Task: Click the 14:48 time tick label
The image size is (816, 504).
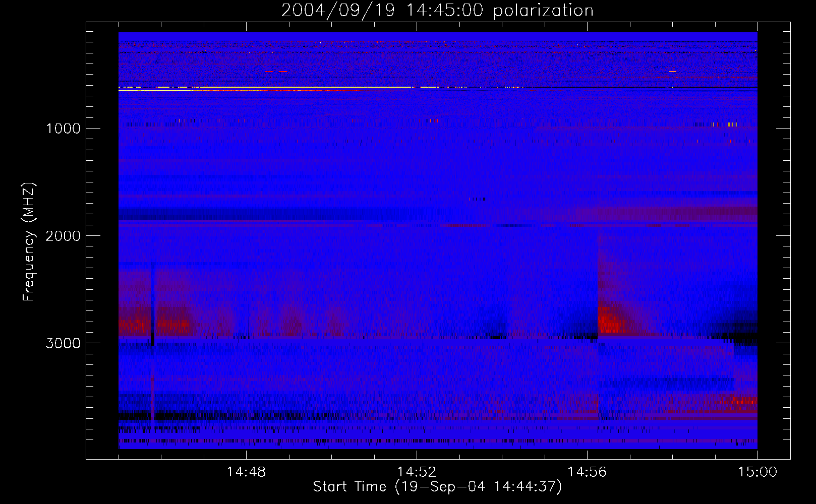Action: pyautogui.click(x=246, y=472)
